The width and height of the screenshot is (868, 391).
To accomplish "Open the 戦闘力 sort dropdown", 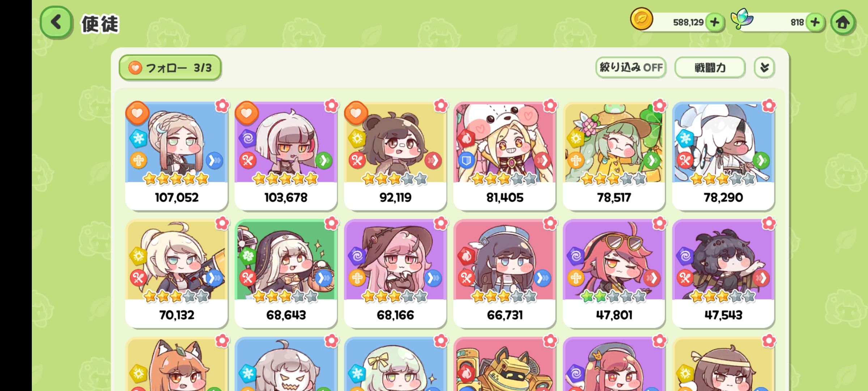I will pyautogui.click(x=710, y=67).
